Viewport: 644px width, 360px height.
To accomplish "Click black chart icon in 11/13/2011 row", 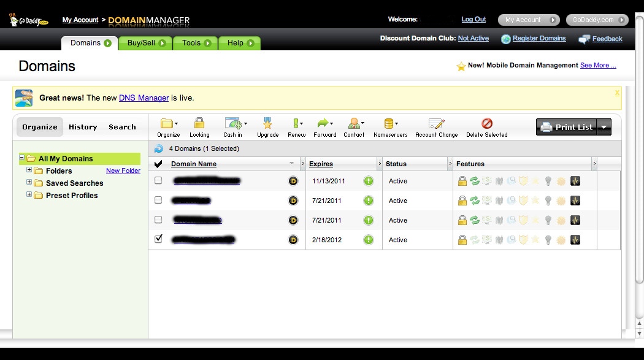I will pyautogui.click(x=575, y=181).
